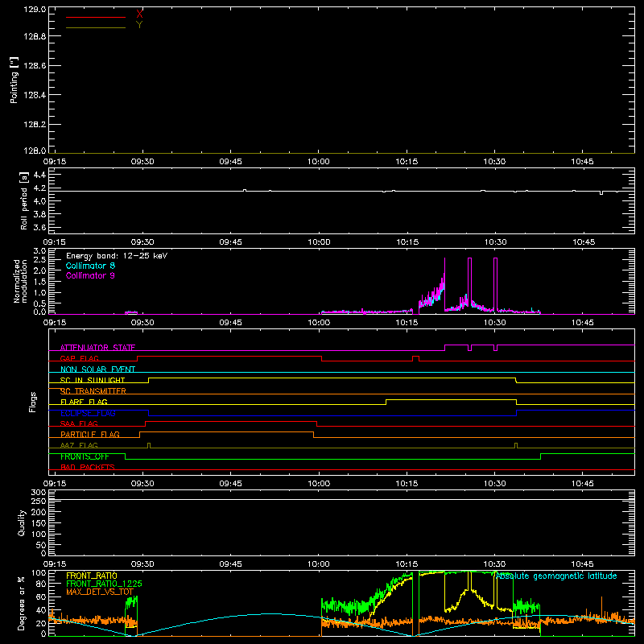Click 10:15 time label under modulation plot
Screen dimensions: 644x644
(407, 323)
